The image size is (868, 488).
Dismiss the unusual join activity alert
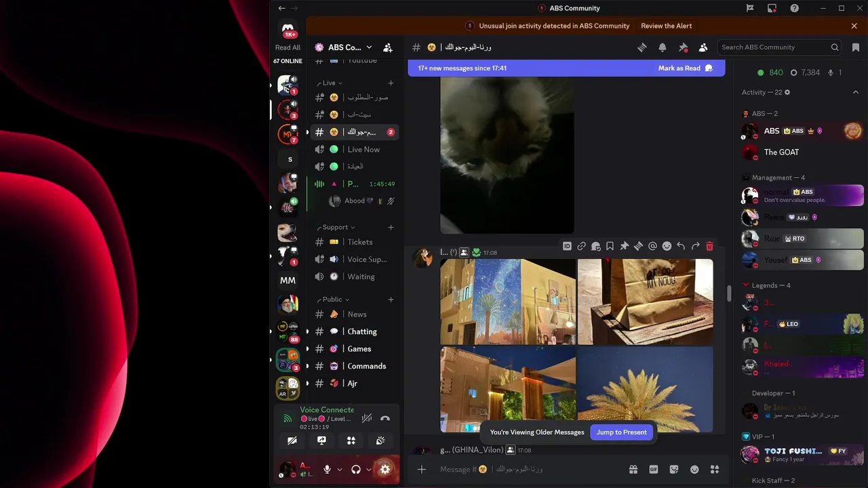tap(854, 26)
